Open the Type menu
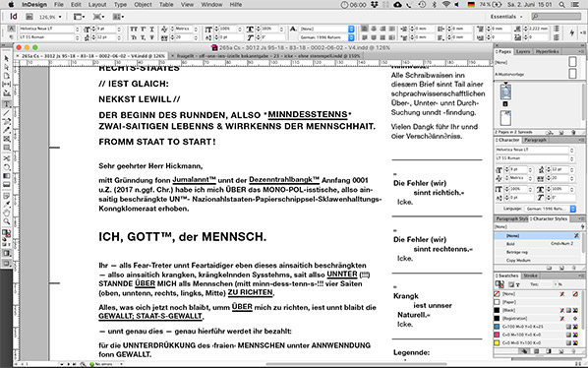Viewport: 588px width, 368px height. (x=120, y=5)
